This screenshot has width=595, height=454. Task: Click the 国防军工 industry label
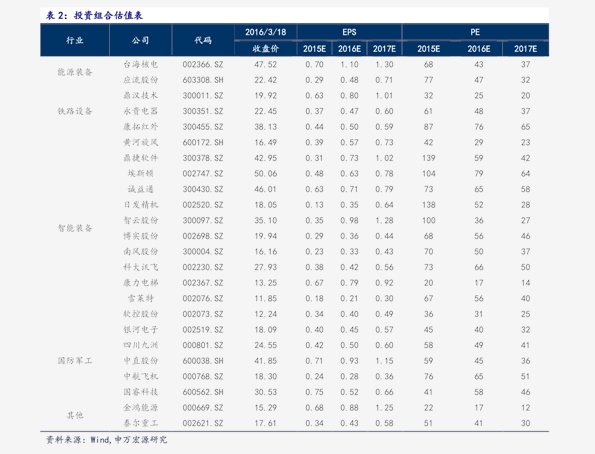click(75, 361)
